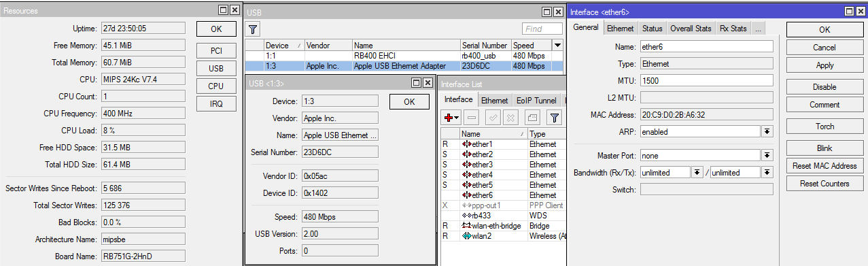Click OK in the Interface <ether6> window
This screenshot has width=868, height=266.
tap(824, 30)
